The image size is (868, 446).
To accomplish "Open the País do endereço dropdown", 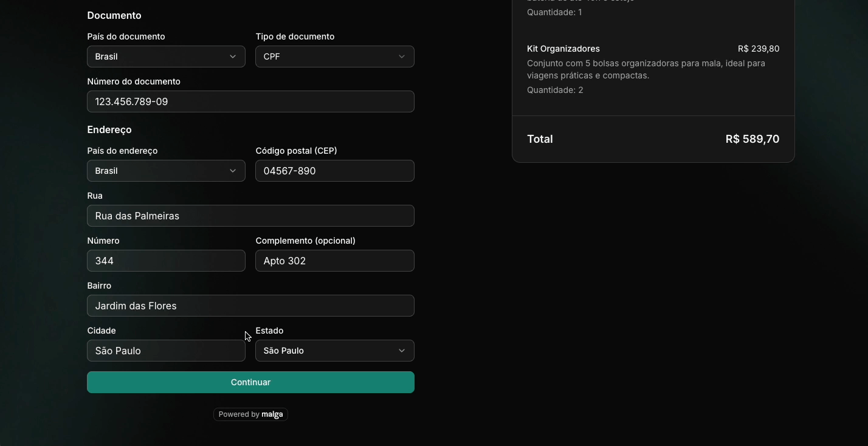I will pyautogui.click(x=166, y=171).
